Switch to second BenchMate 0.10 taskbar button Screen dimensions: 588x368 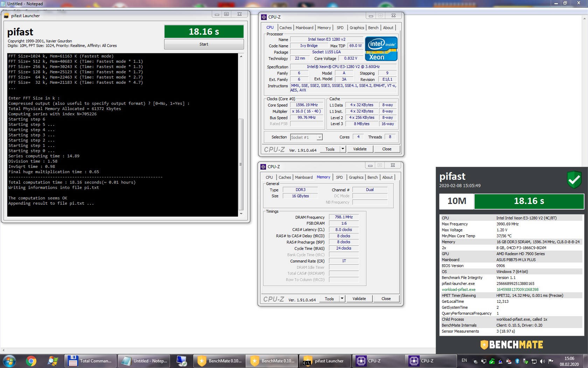click(272, 361)
